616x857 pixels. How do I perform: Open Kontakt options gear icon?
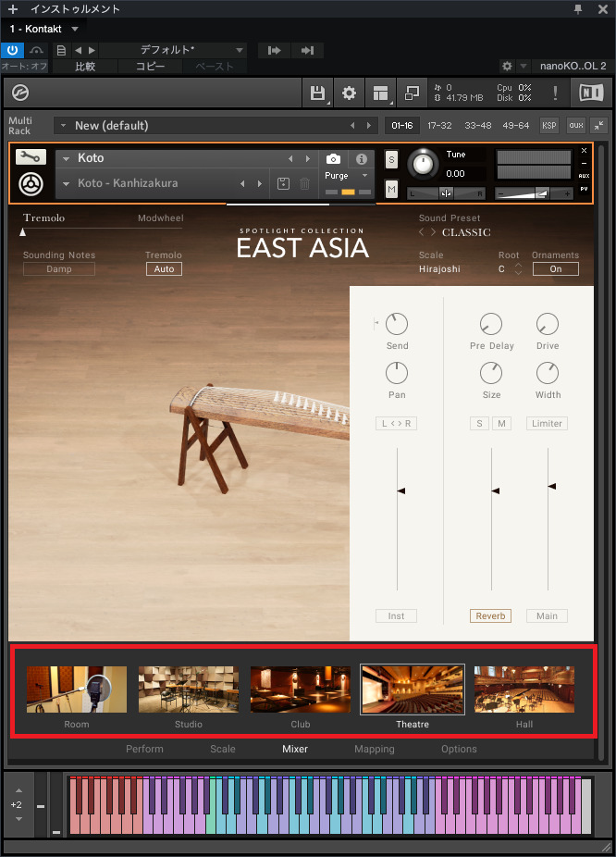(x=349, y=93)
